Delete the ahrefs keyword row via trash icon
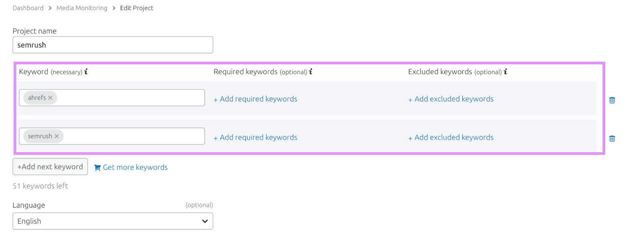The height and width of the screenshot is (235, 644). [612, 100]
